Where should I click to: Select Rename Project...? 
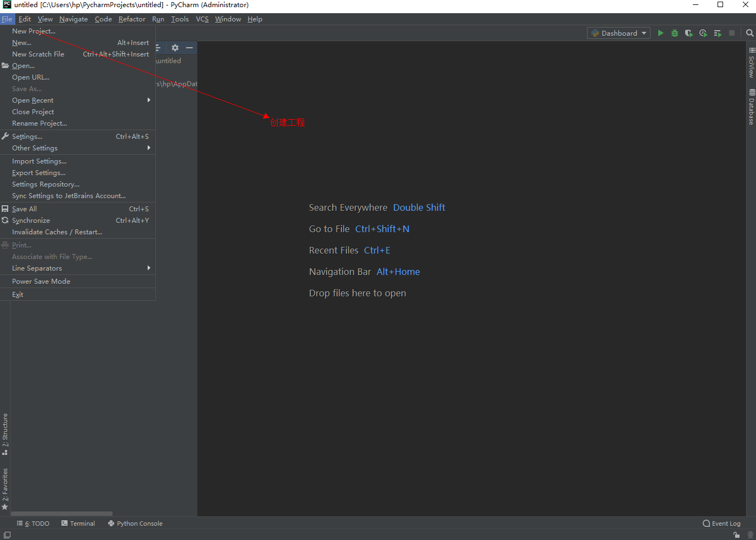point(78,123)
